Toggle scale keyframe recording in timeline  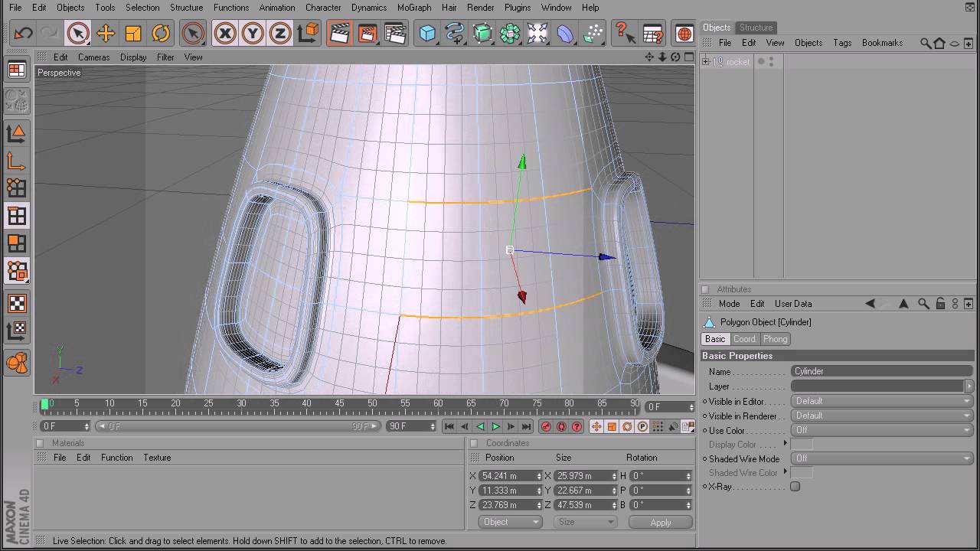point(612,426)
